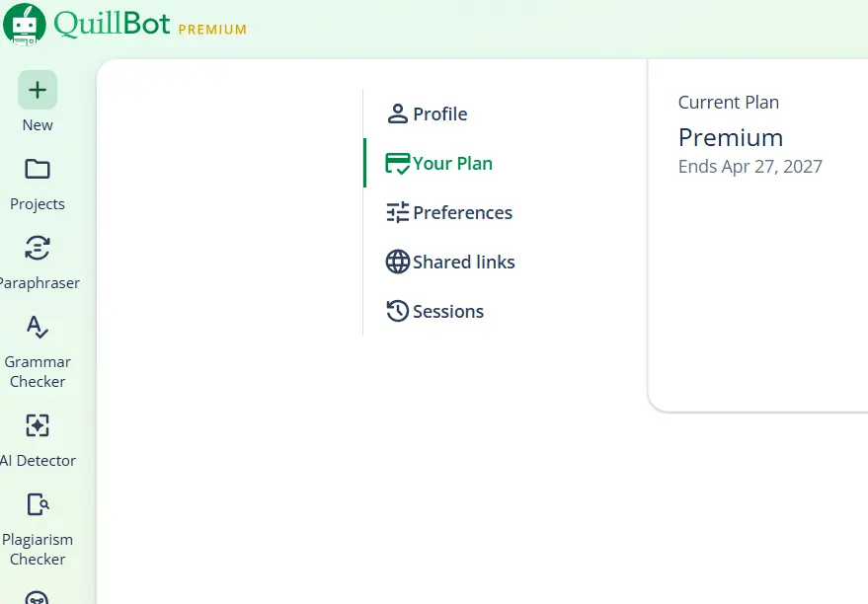
Task: Open the Plagiarism Checker icon
Action: (x=38, y=504)
